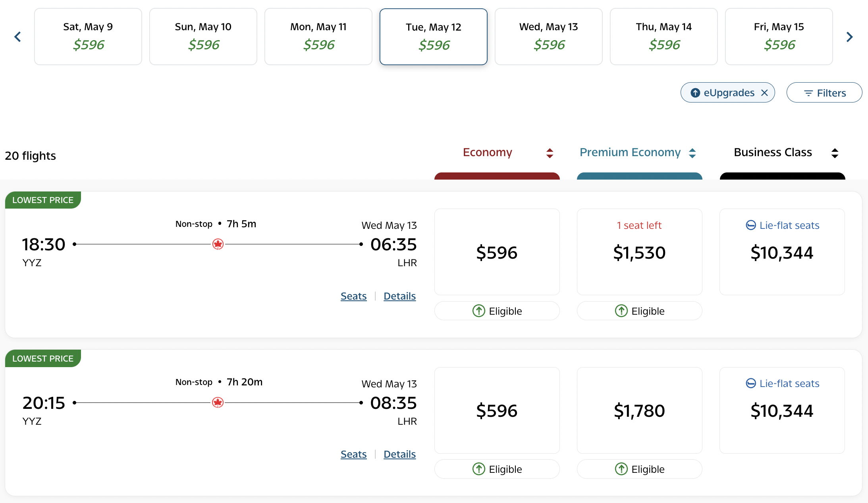The height and width of the screenshot is (503, 868).
Task: Go to previous dates with left arrow
Action: [x=17, y=37]
